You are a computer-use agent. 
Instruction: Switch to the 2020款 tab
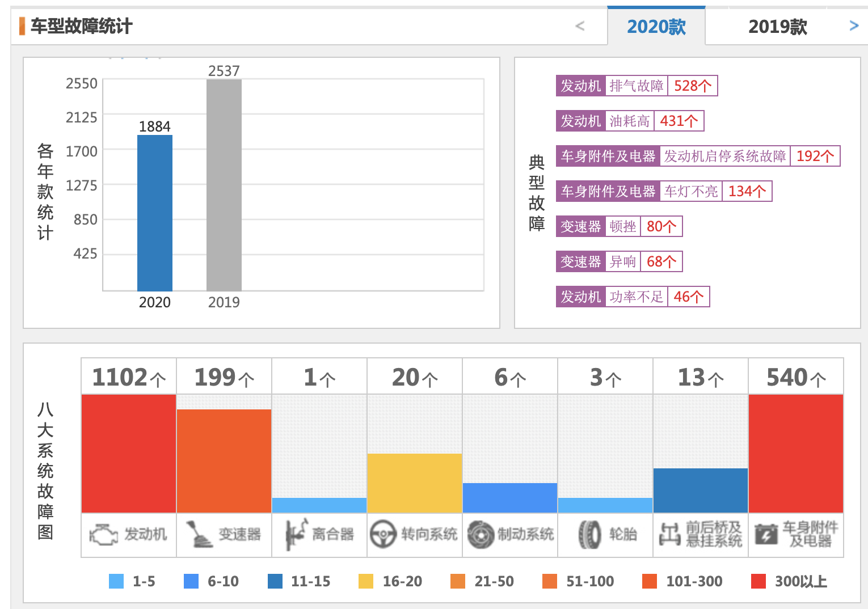(x=656, y=26)
